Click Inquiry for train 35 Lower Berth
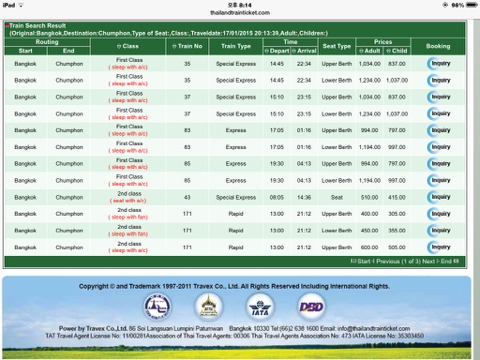The width and height of the screenshot is (480, 360). 439,80
